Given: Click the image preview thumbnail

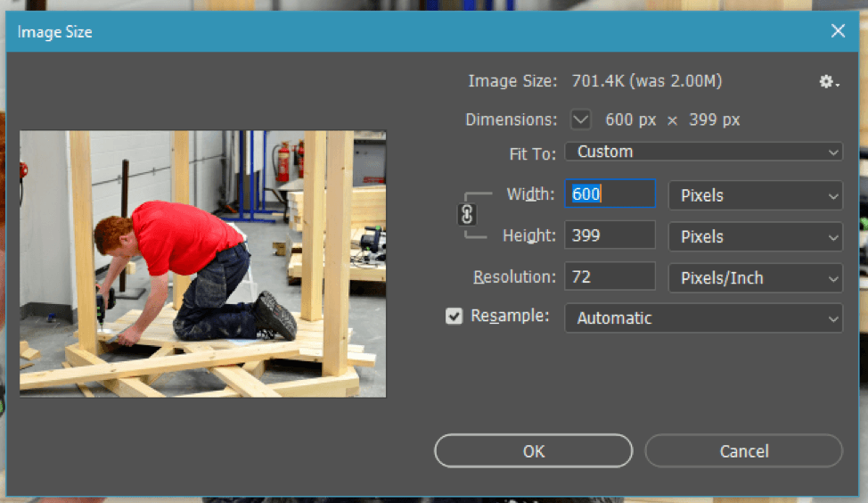Looking at the screenshot, I should 202,264.
